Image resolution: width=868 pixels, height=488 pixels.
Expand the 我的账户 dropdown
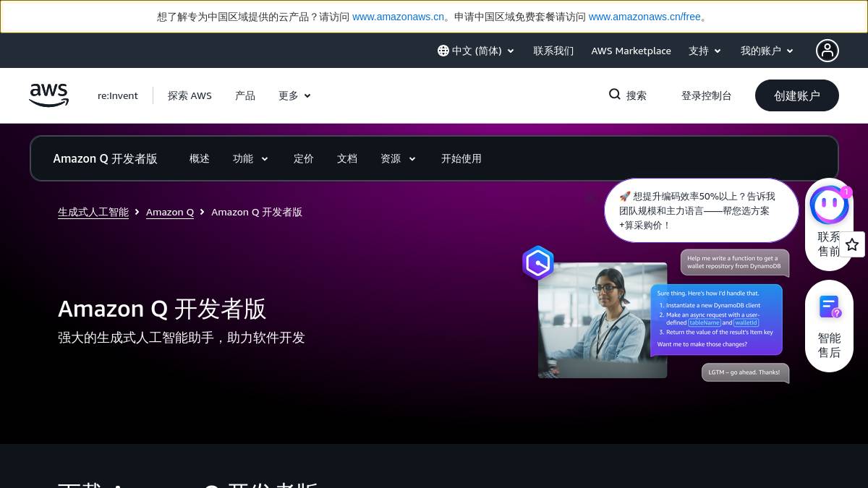(x=767, y=51)
